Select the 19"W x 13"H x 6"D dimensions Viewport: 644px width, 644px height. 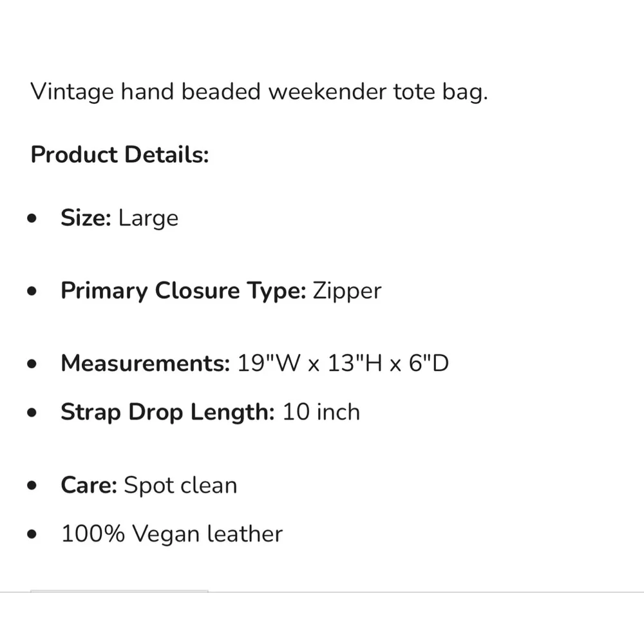[x=343, y=363]
